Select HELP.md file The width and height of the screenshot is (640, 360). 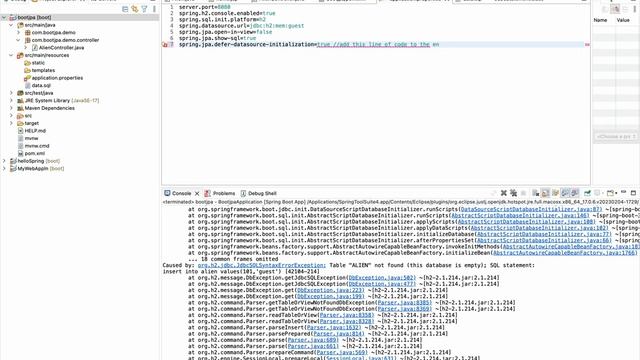35,131
